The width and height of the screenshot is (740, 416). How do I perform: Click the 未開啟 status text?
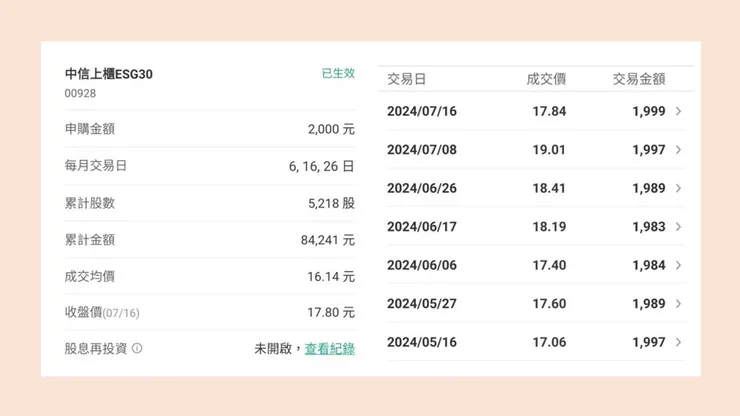click(x=273, y=349)
